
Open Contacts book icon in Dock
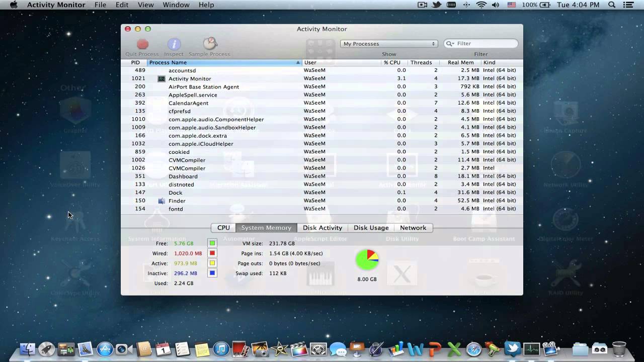pyautogui.click(x=143, y=349)
